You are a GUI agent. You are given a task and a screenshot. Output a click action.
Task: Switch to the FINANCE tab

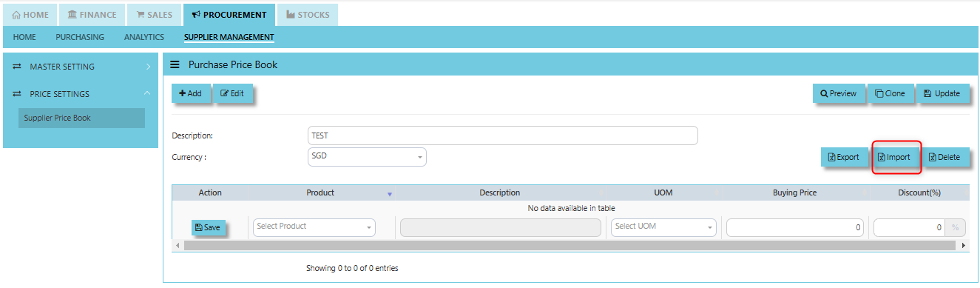tap(92, 15)
